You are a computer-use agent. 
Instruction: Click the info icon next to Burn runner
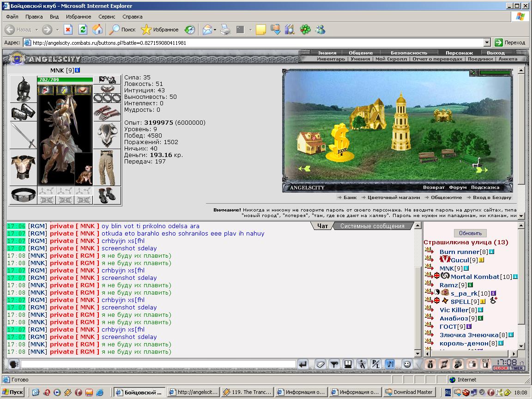[491, 252]
